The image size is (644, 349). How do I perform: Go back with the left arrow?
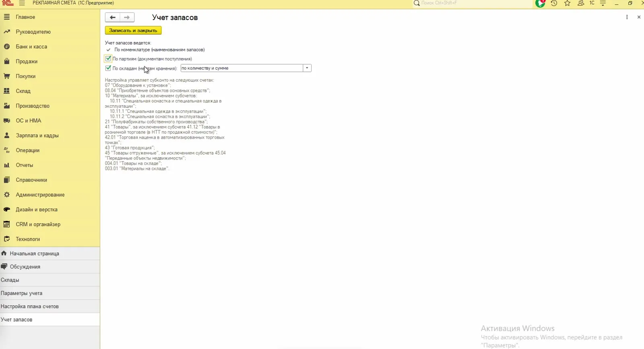click(113, 17)
